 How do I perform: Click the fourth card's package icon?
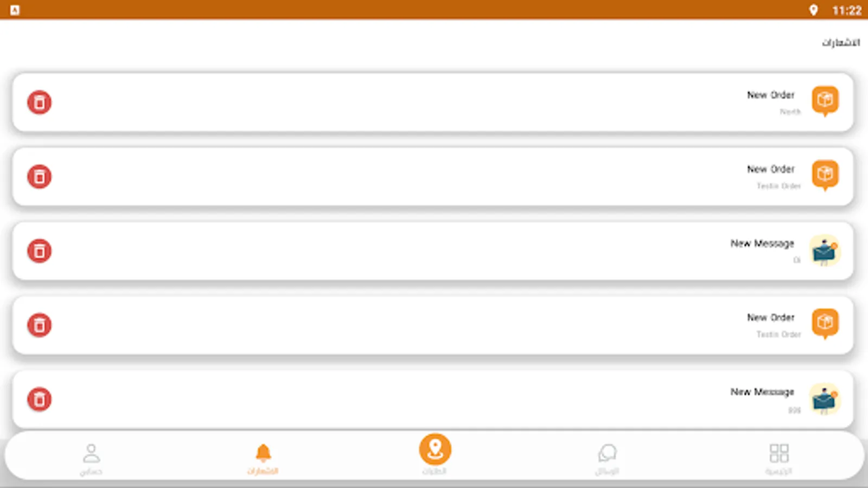tap(825, 324)
